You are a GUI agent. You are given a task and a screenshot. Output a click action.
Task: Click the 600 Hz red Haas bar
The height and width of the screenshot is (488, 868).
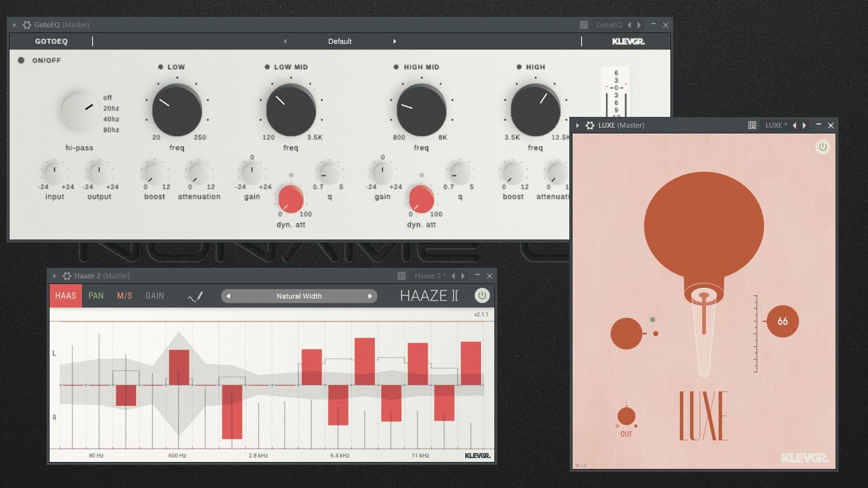[x=179, y=367]
